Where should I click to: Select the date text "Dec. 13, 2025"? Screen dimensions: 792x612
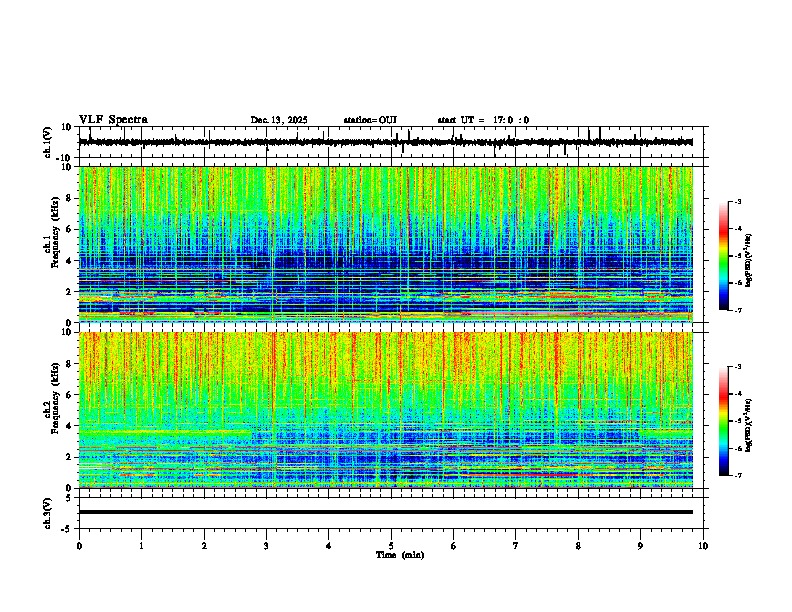[x=279, y=120]
